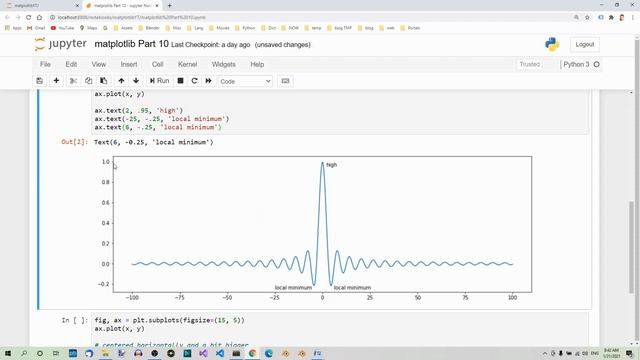Open the Edit menu

click(x=71, y=64)
